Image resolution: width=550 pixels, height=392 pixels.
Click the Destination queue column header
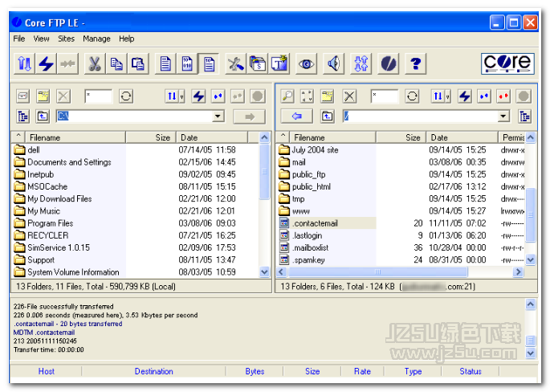coord(153,371)
